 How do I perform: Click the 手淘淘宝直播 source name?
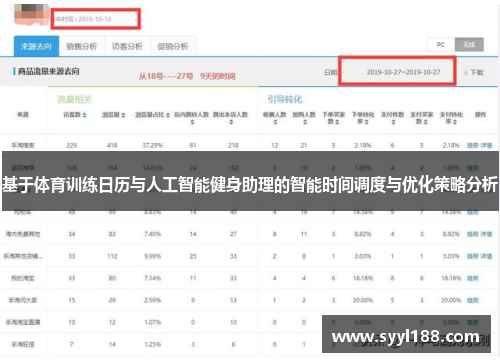(x=23, y=322)
